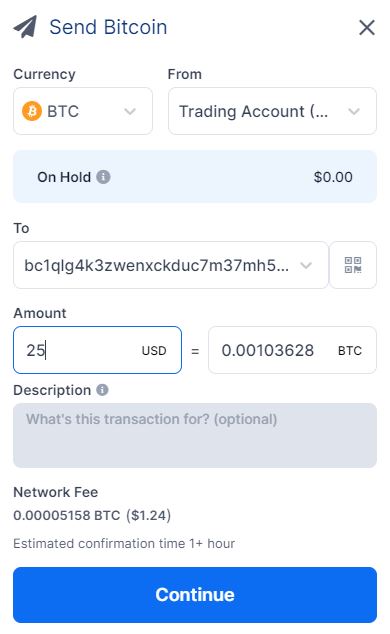Click the BTC amount field 0.00103628
Screen dimensions: 390x634
click(x=292, y=350)
